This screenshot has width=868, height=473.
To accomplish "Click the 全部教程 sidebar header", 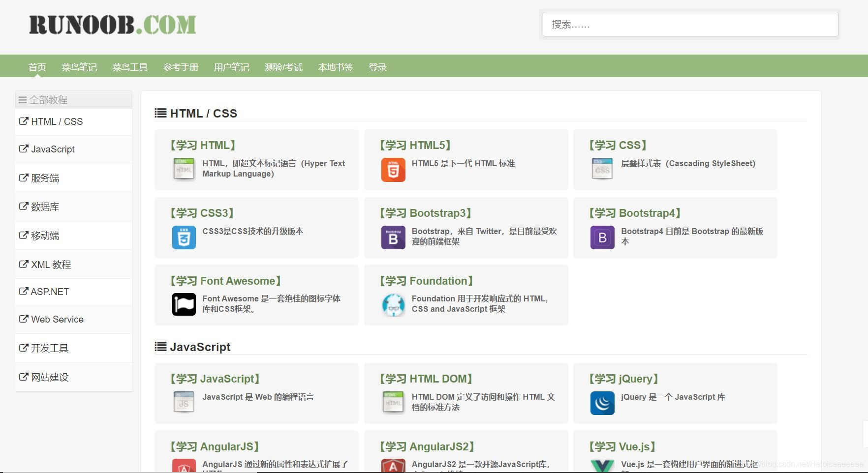I will pos(74,100).
